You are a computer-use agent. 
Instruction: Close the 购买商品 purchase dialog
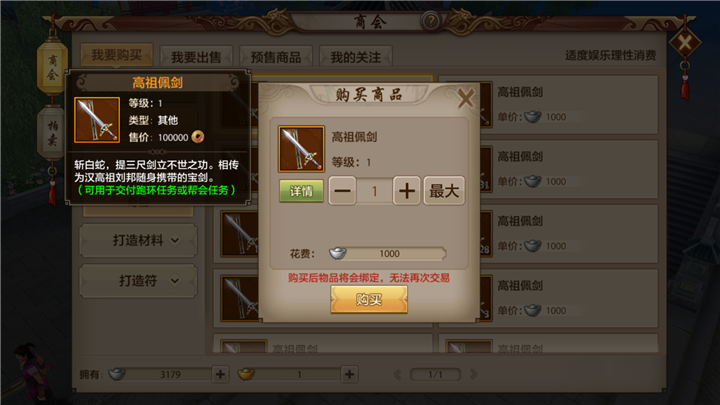[466, 98]
